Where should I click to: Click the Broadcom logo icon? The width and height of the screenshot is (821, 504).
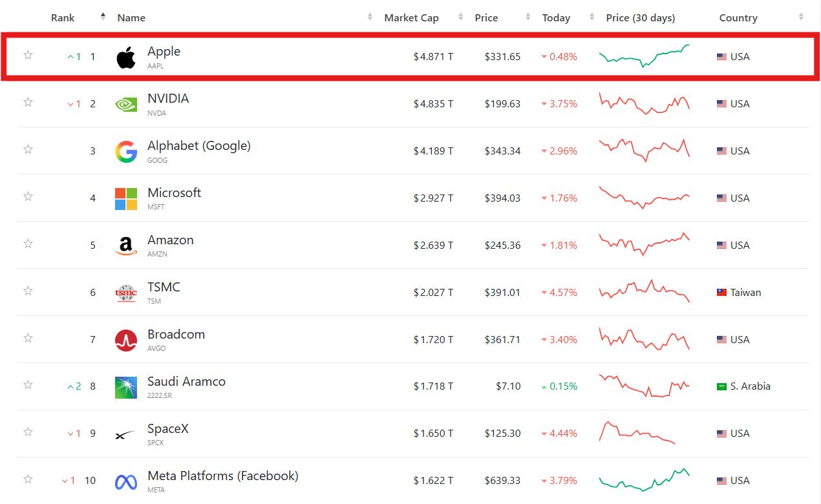(x=126, y=340)
